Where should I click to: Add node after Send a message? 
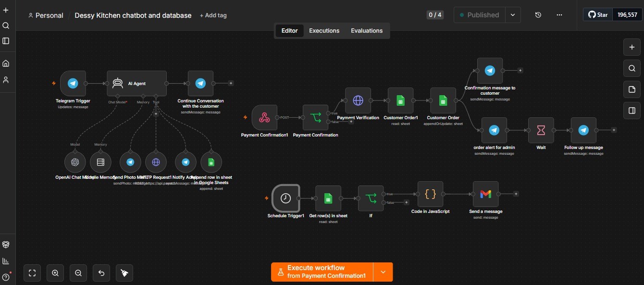point(516,194)
